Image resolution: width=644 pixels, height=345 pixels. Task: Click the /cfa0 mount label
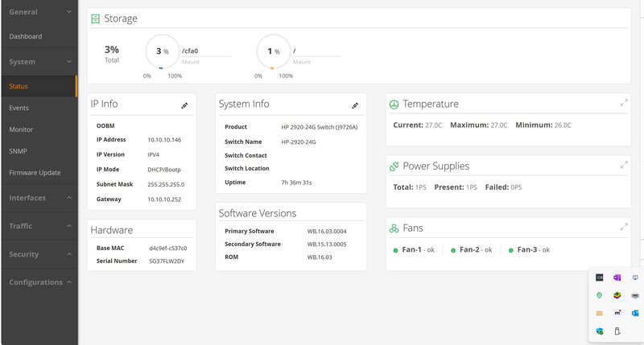click(190, 51)
